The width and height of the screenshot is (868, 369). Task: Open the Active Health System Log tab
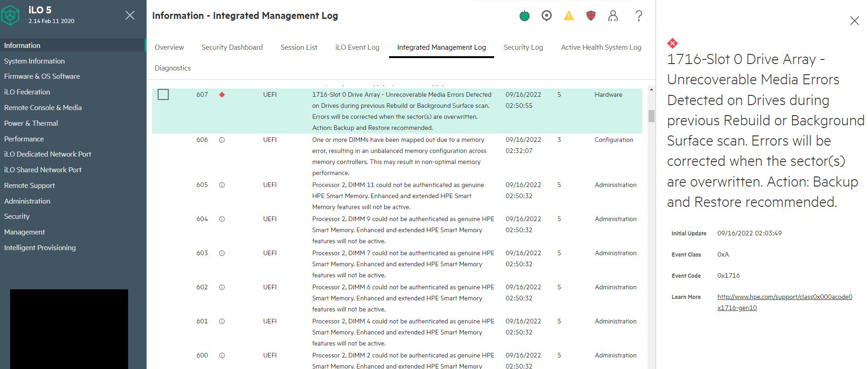[601, 47]
